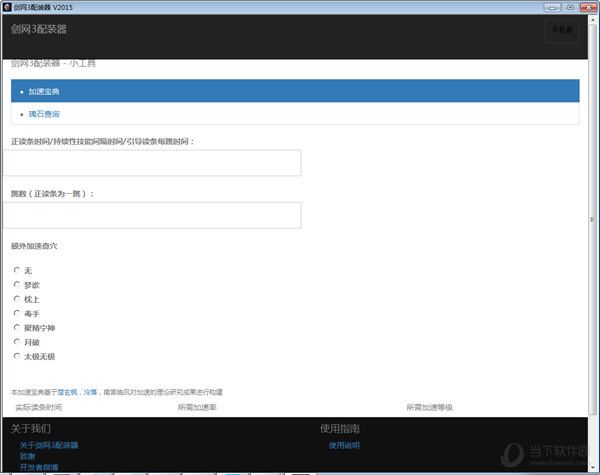
Task: Click the app icon in the title bar
Action: click(7, 7)
